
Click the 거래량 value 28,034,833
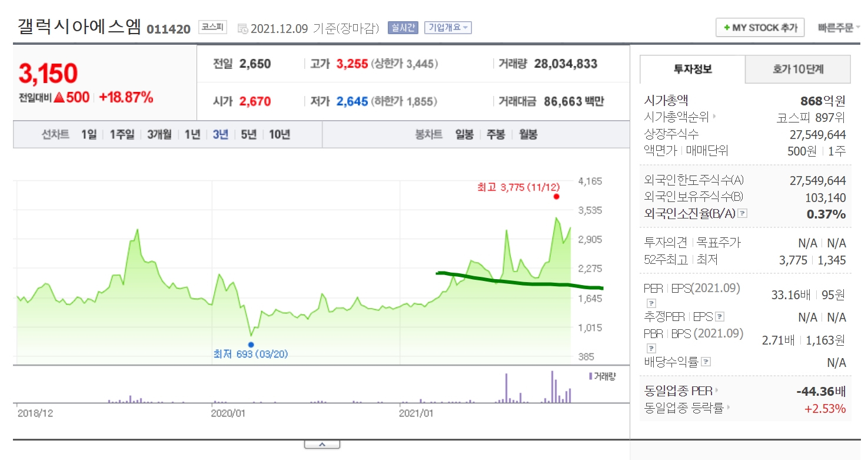(566, 64)
